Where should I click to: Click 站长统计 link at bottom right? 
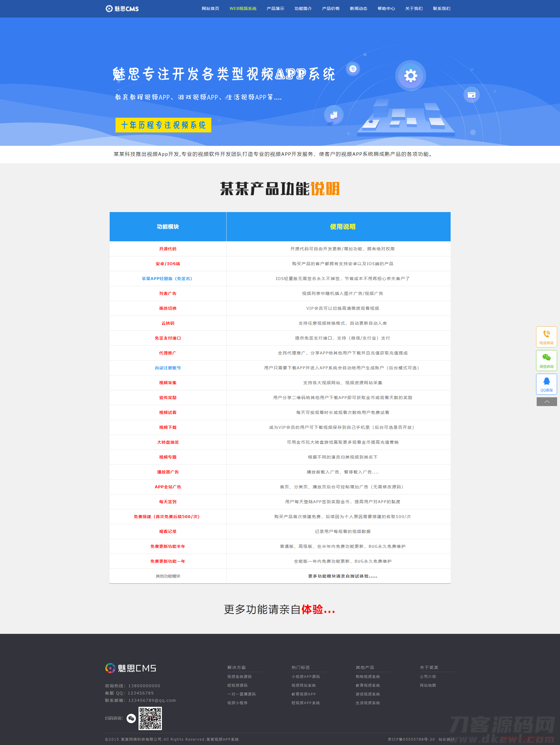(446, 739)
